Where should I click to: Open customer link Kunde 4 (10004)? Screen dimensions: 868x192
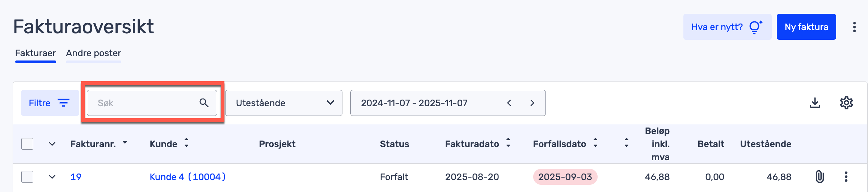pyautogui.click(x=187, y=177)
